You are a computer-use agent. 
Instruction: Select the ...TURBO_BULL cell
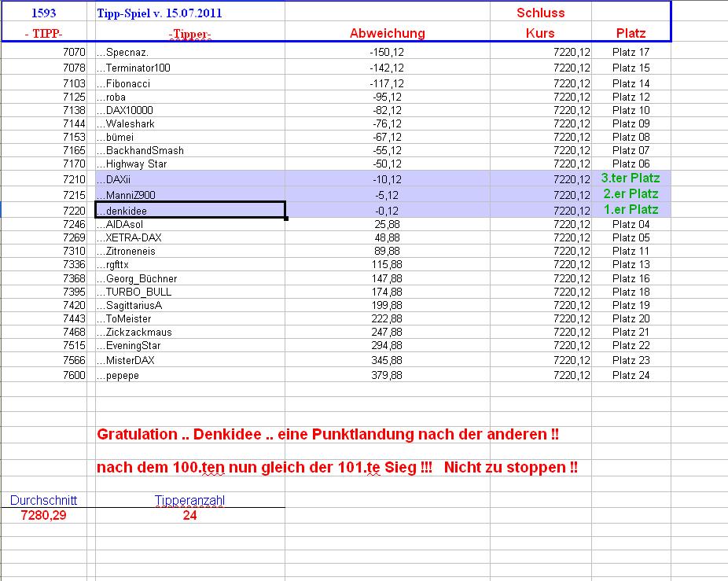[190, 292]
